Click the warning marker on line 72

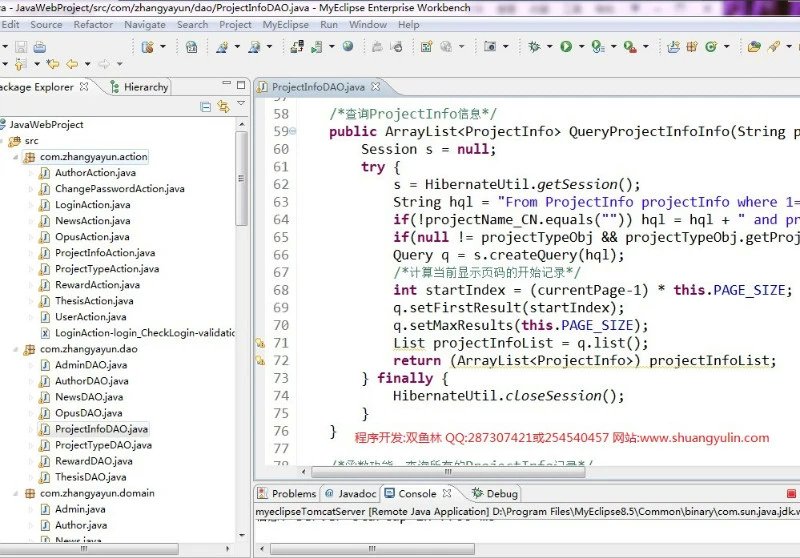pyautogui.click(x=260, y=361)
